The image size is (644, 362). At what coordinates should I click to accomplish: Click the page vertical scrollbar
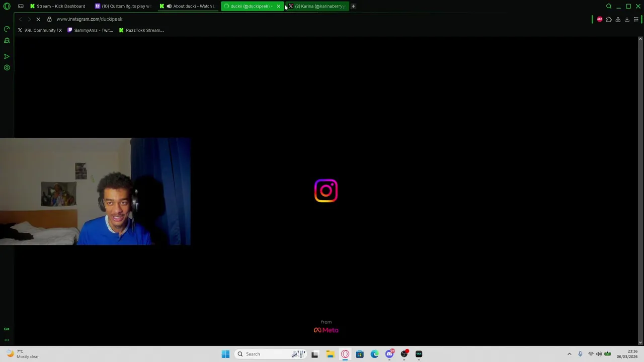coord(640,191)
